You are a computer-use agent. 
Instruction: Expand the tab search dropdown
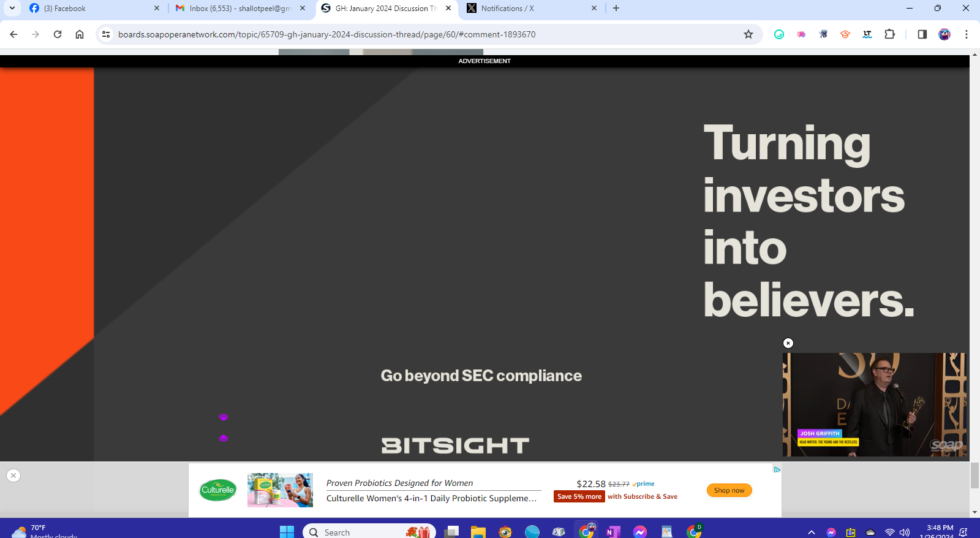tap(12, 8)
